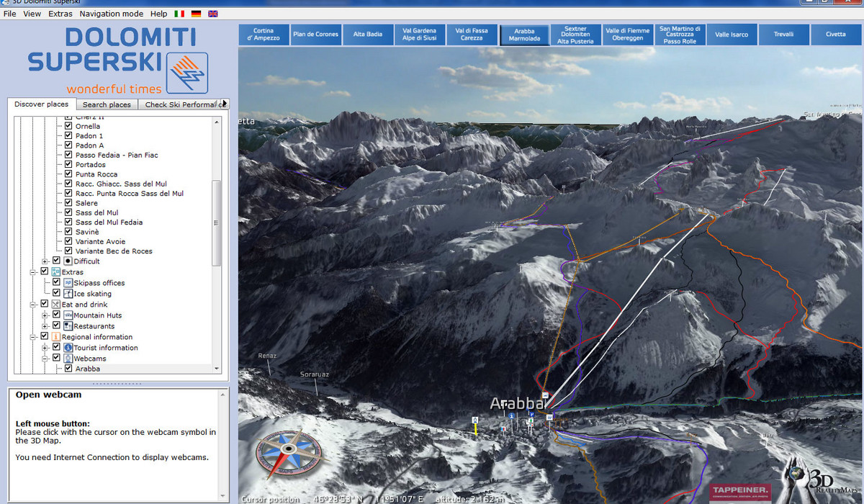
Task: Disable the Restaurants checkbox
Action: click(56, 326)
